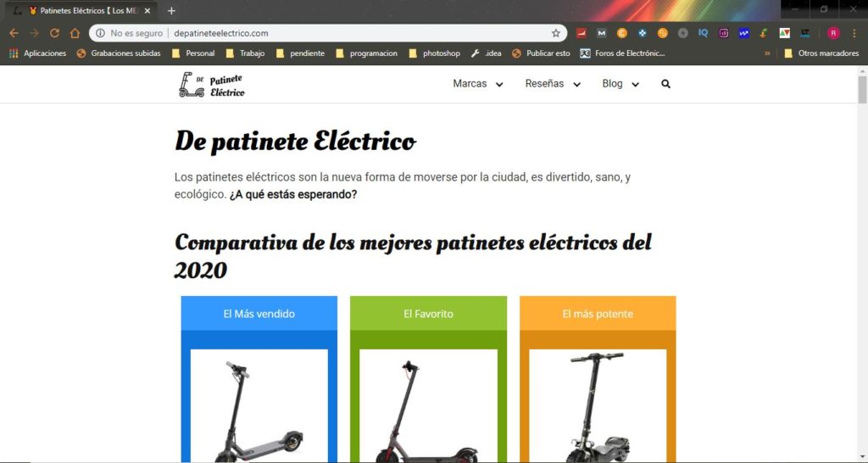
Task: Click the 'No es seguro' site info icon
Action: 100,33
